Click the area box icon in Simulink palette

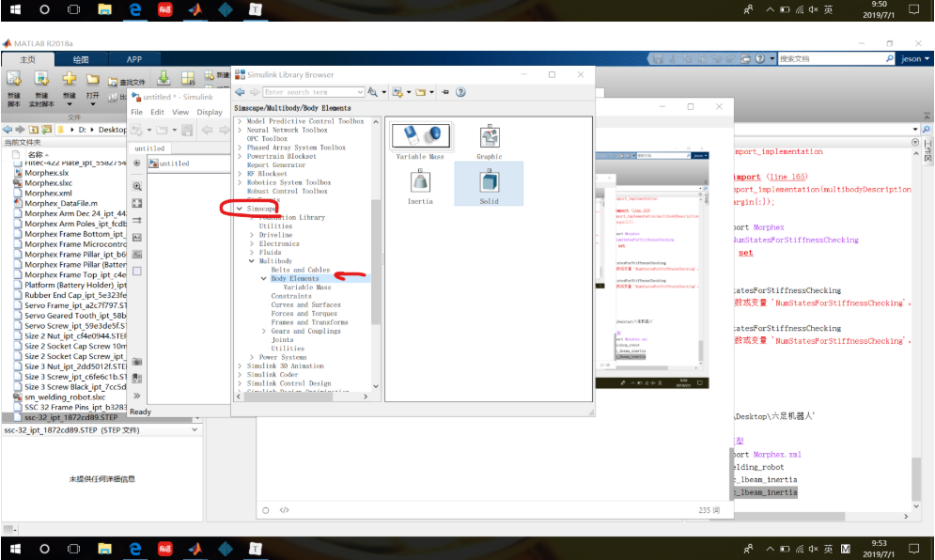coord(137,272)
